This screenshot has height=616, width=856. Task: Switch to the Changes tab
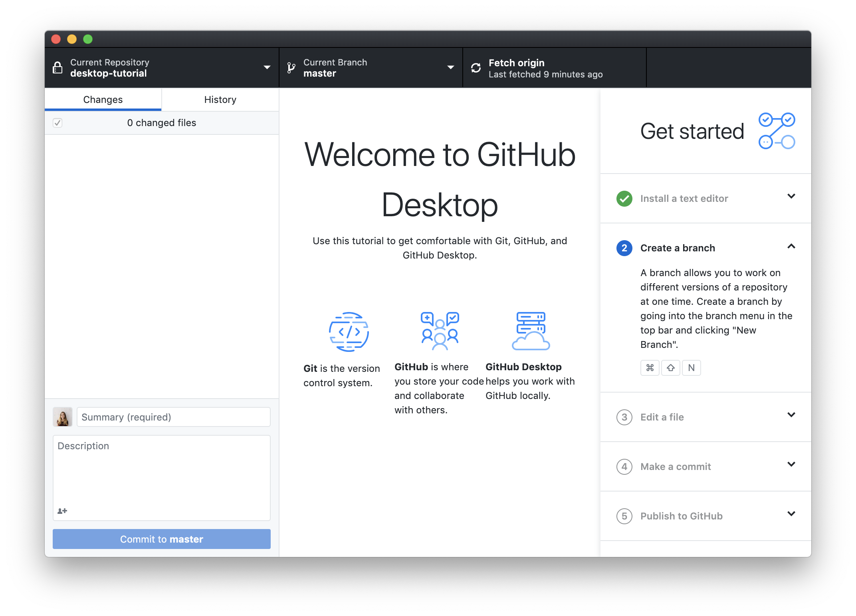click(103, 100)
